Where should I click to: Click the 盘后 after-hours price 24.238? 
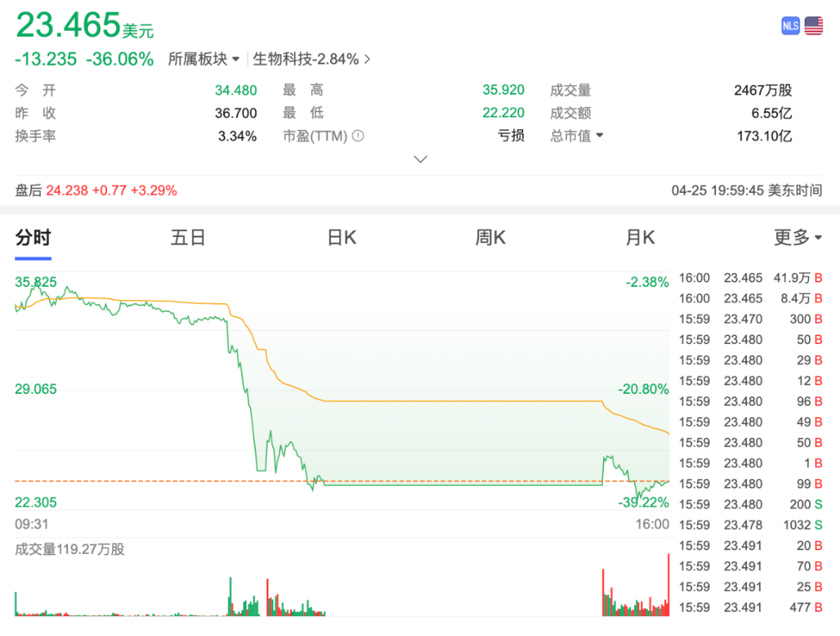(x=67, y=191)
